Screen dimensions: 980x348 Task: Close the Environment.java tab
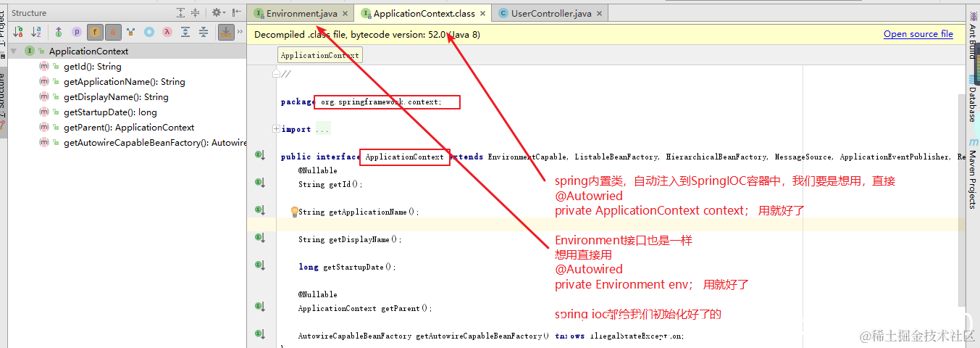(345, 13)
